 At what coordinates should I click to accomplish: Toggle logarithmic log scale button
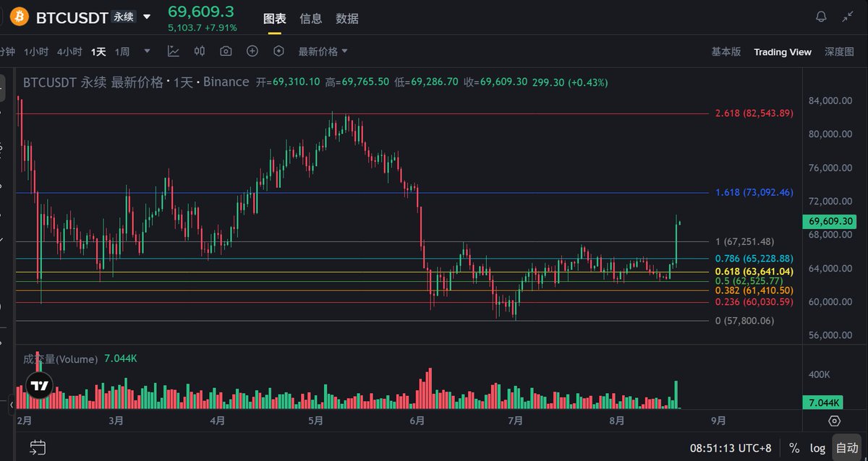817,448
